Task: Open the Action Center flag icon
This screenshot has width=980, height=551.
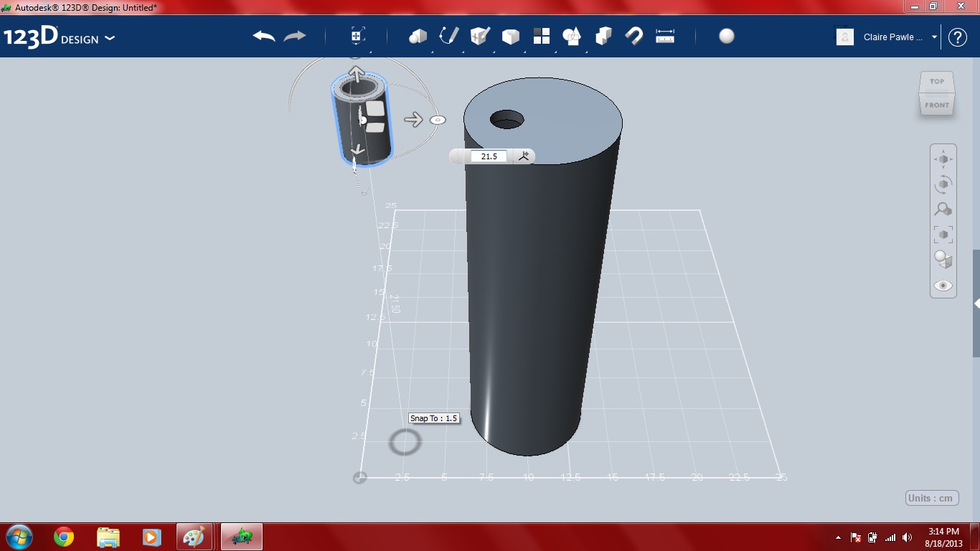Action: [x=856, y=537]
